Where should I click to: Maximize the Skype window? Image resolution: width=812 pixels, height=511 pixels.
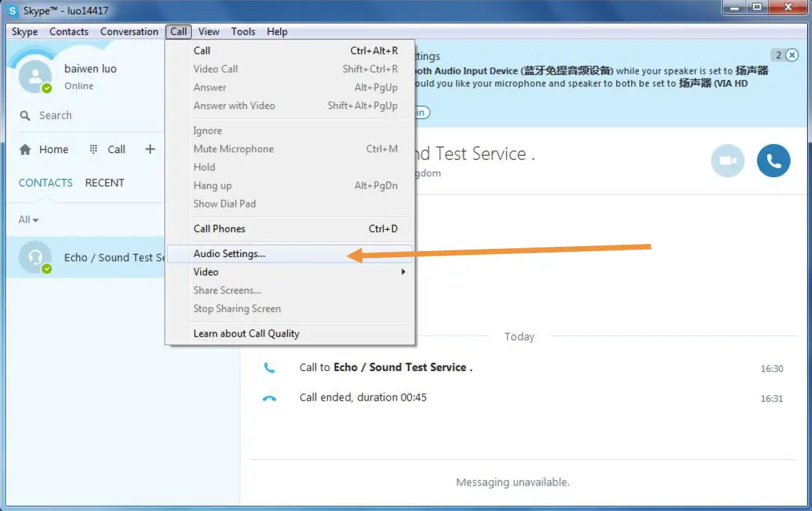point(757,8)
